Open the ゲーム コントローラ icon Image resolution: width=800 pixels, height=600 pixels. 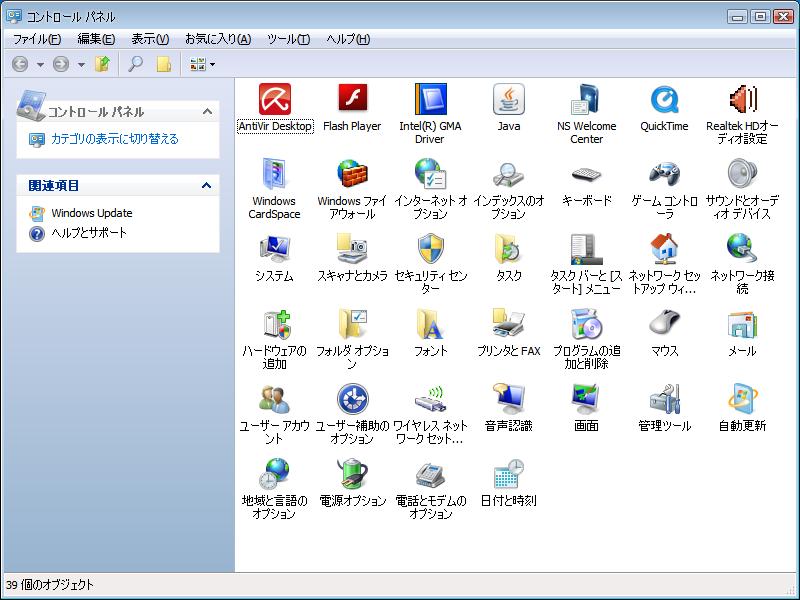click(664, 174)
